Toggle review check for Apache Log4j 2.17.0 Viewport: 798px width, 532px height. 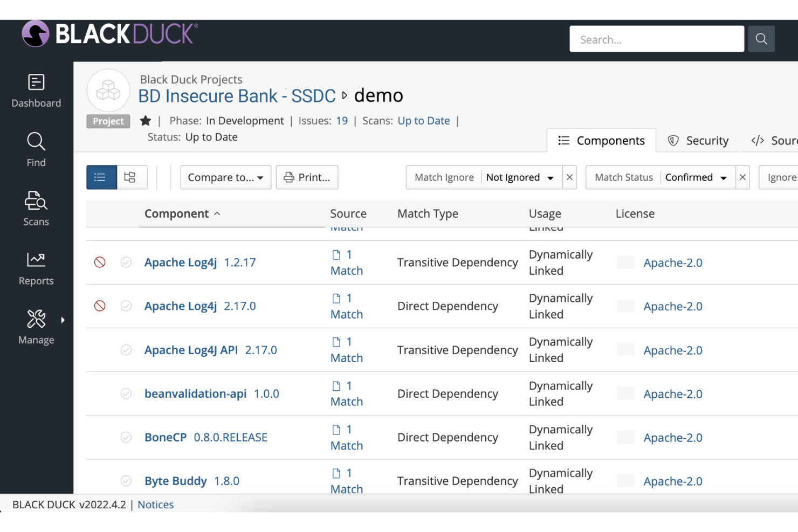[x=126, y=306]
